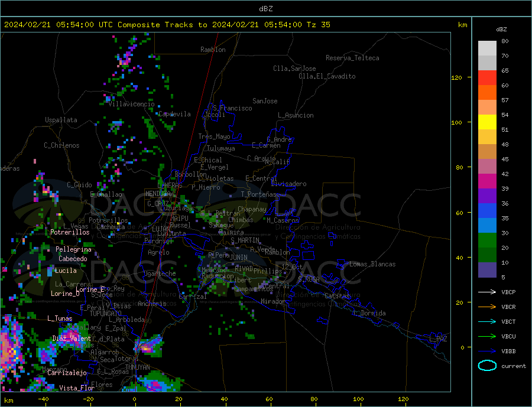This screenshot has height=407, width=532.
Task: Click the Carrizal map label
Action: click(x=193, y=297)
